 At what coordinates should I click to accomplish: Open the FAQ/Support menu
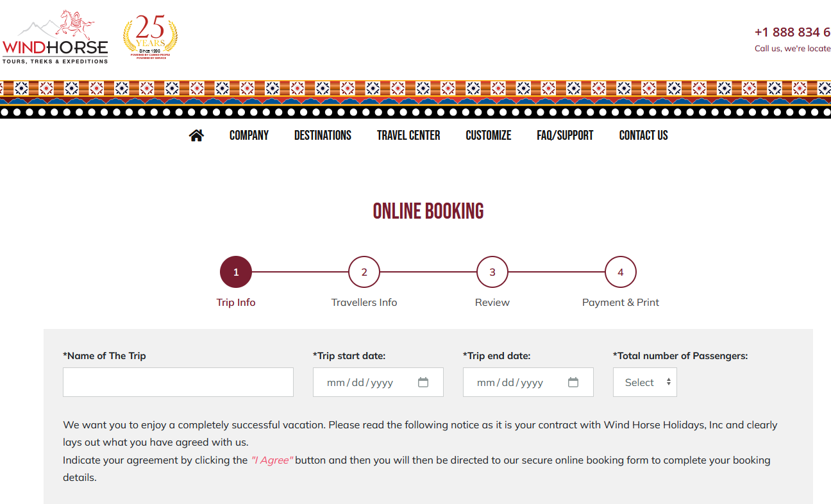(565, 135)
